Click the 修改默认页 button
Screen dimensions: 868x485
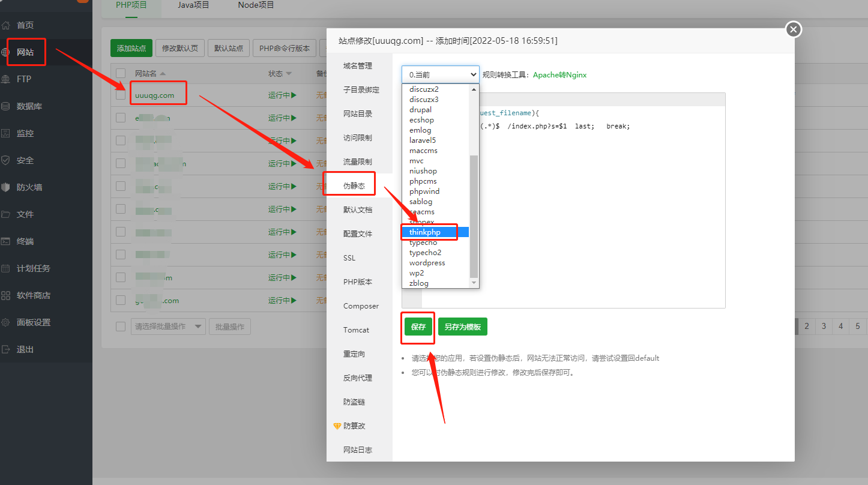pyautogui.click(x=180, y=48)
